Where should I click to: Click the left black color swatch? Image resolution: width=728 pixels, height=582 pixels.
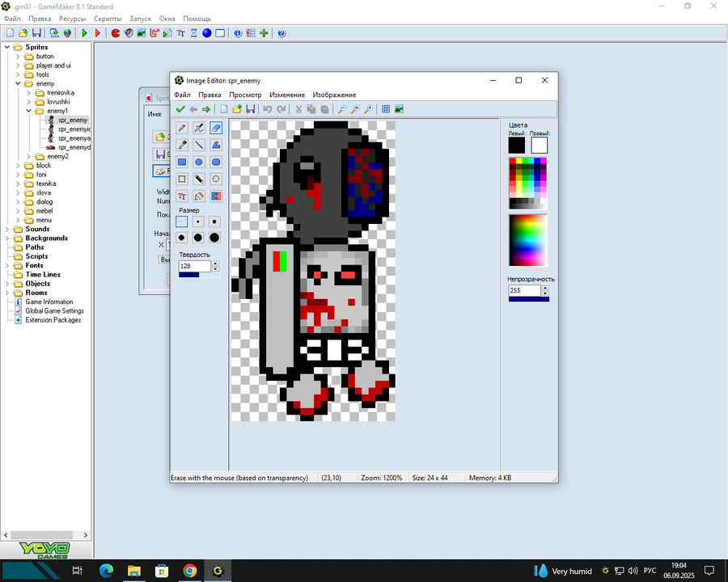click(x=516, y=145)
